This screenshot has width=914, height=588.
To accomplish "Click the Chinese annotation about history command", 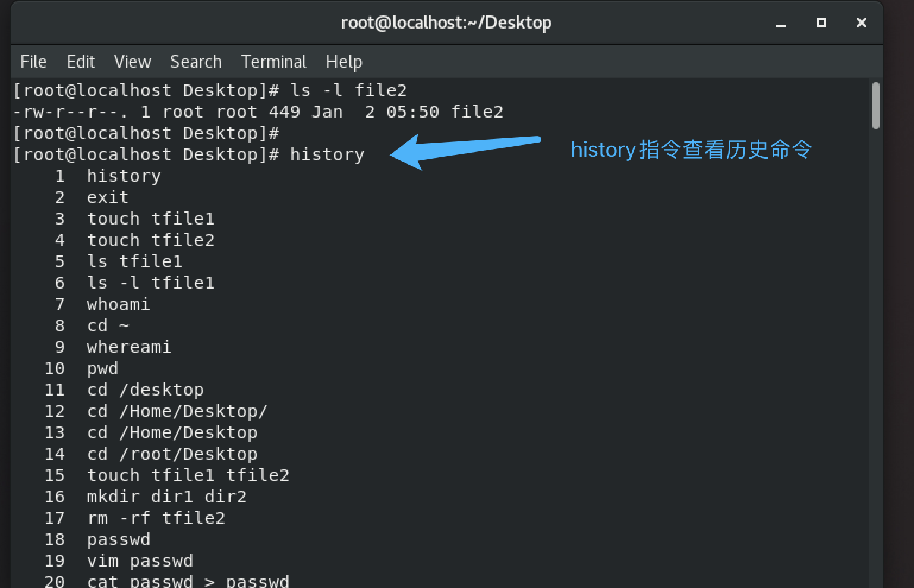I will coord(691,150).
